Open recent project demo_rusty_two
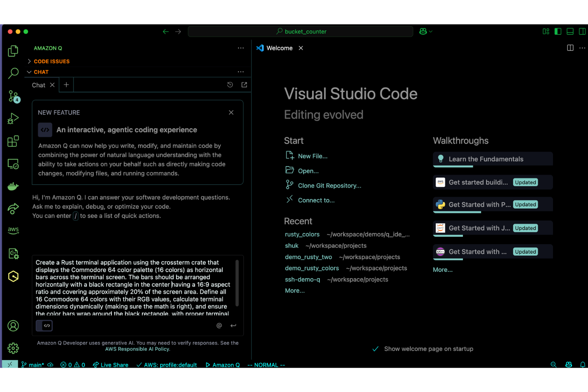Image resolution: width=588 pixels, height=392 pixels. pos(308,257)
